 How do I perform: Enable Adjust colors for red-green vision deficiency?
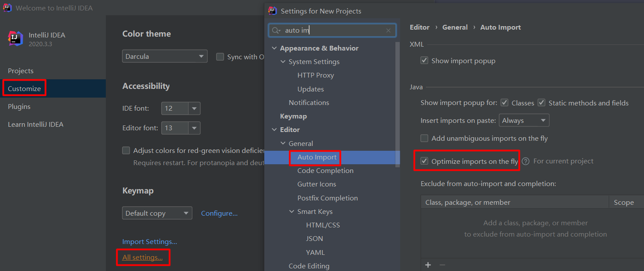coord(126,150)
